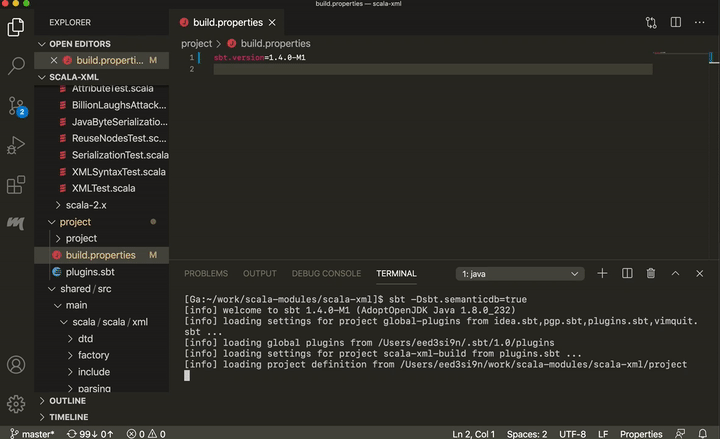Click build.properties in the breadcrumb
The height and width of the screenshot is (439, 720).
pyautogui.click(x=275, y=44)
